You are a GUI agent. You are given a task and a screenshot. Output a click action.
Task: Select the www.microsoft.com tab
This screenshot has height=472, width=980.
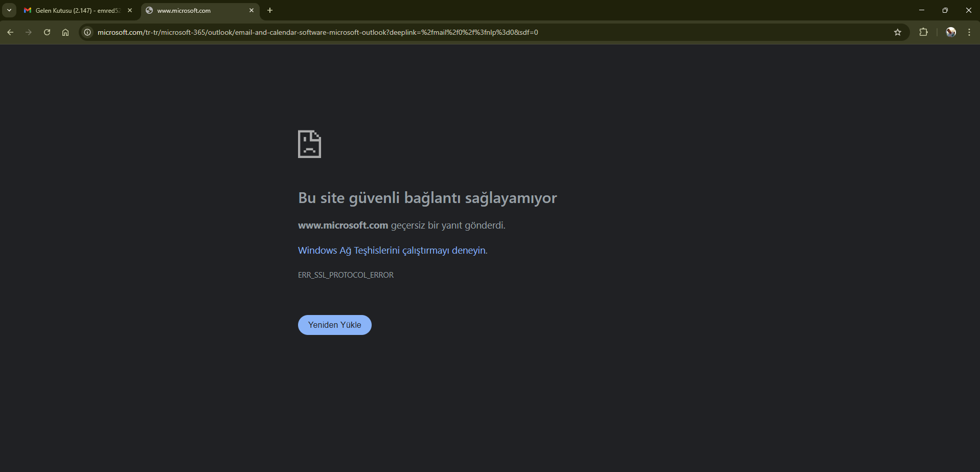200,10
